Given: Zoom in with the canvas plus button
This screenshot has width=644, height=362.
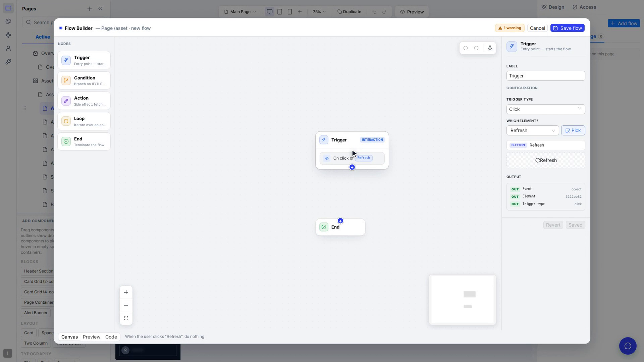Looking at the screenshot, I should pos(126,292).
